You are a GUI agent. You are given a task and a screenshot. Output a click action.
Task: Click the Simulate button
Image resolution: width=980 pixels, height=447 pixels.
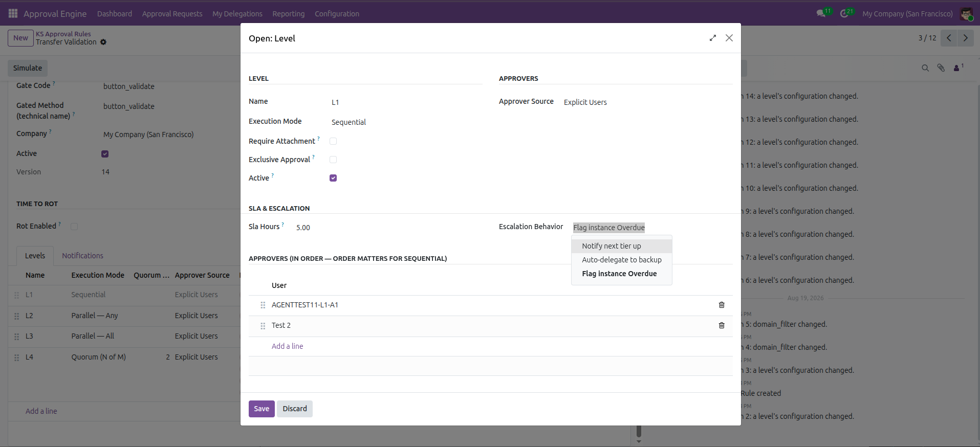coord(28,68)
